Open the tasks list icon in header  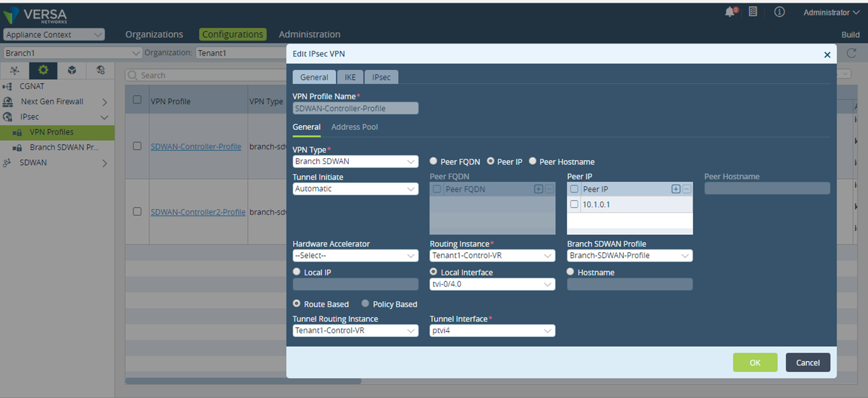click(x=753, y=12)
